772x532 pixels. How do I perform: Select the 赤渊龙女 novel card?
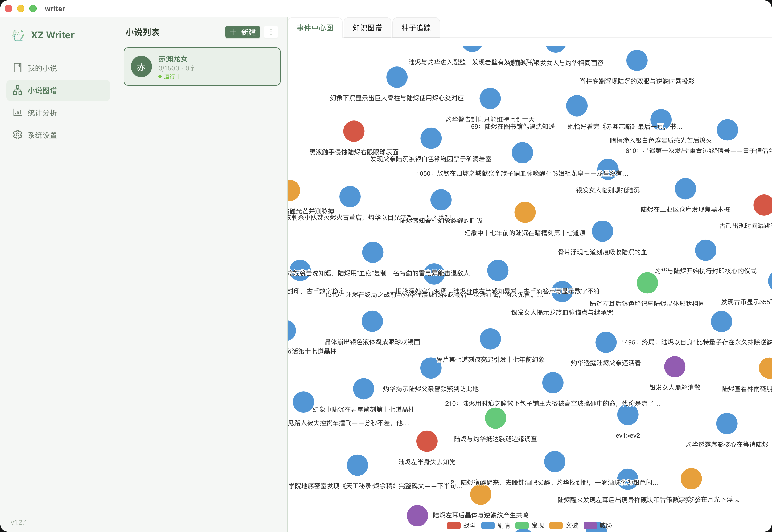[x=202, y=67]
